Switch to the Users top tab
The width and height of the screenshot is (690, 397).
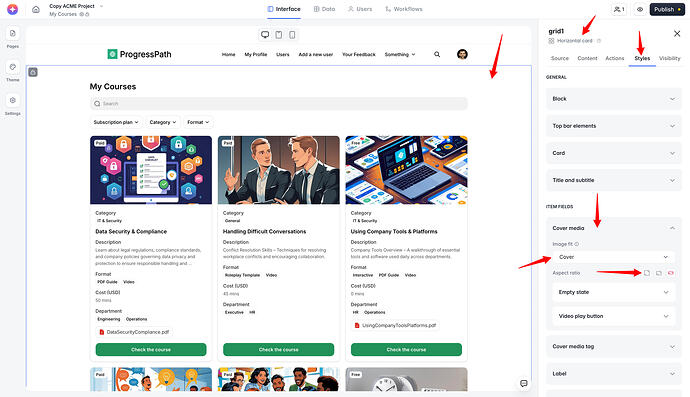pos(360,9)
